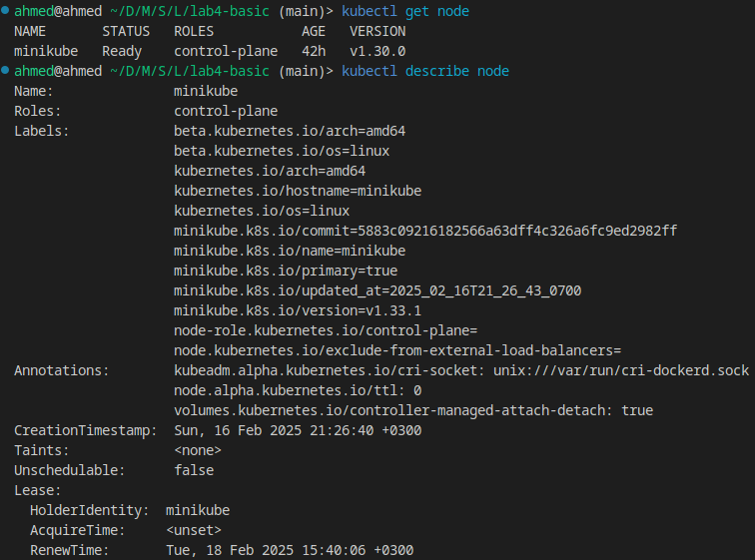Click the blue dot before first prompt
755x560 pixels.
5,11
